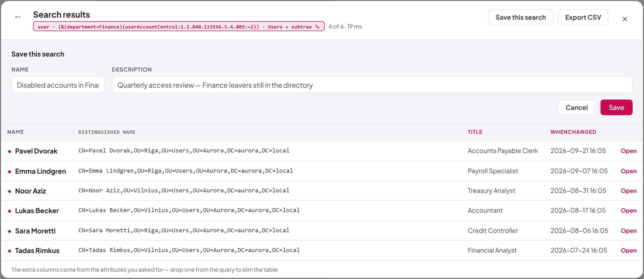Screen dimensions: 644x279
Task: Click the TITLE column header
Action: (475, 132)
